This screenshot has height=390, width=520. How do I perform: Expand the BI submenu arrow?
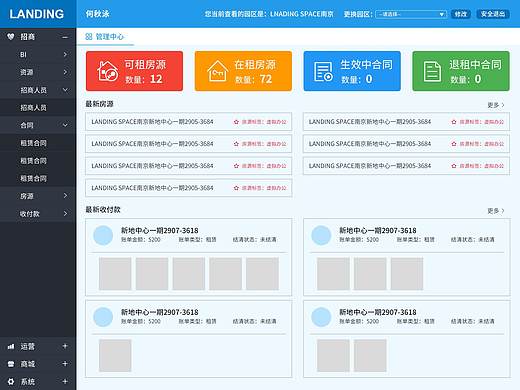coord(65,54)
